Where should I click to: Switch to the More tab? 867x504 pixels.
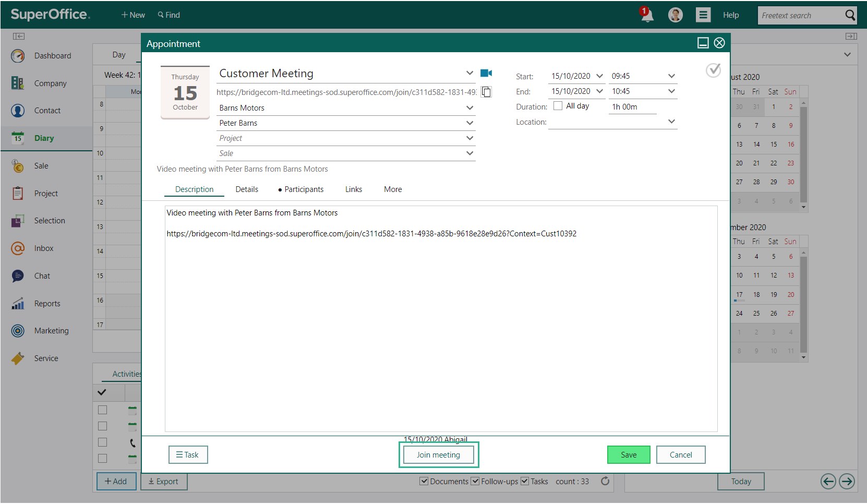(393, 189)
